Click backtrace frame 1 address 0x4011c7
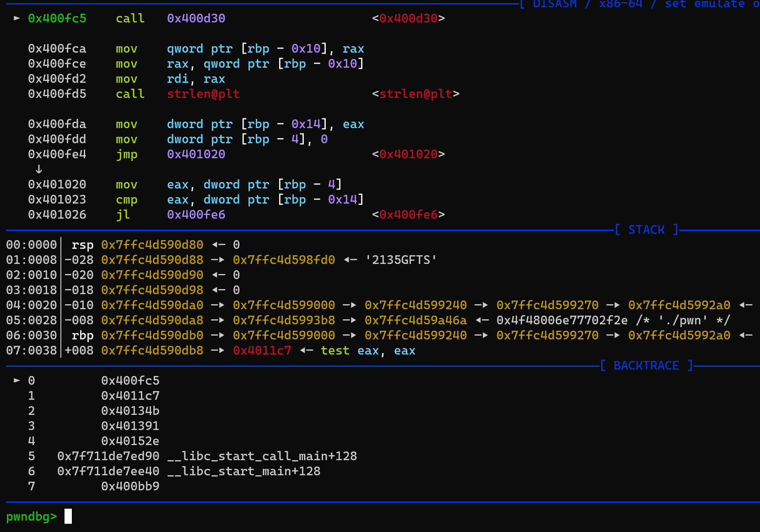This screenshot has width=760, height=532. point(130,396)
